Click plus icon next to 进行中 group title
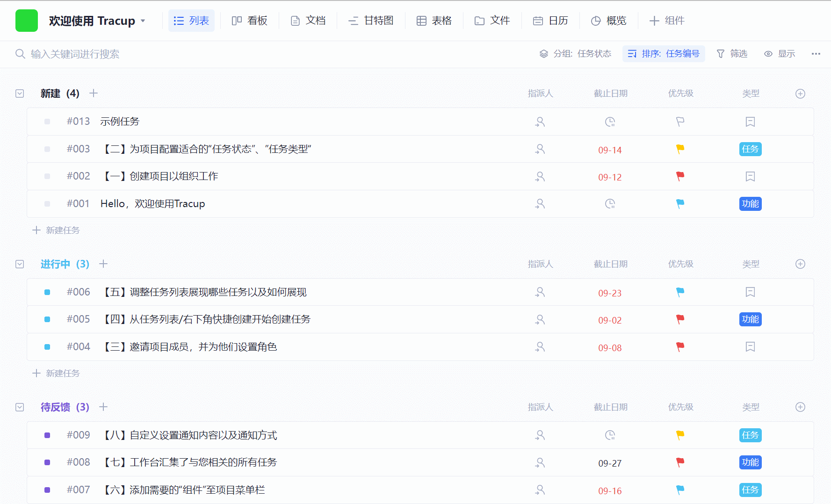 pos(103,264)
